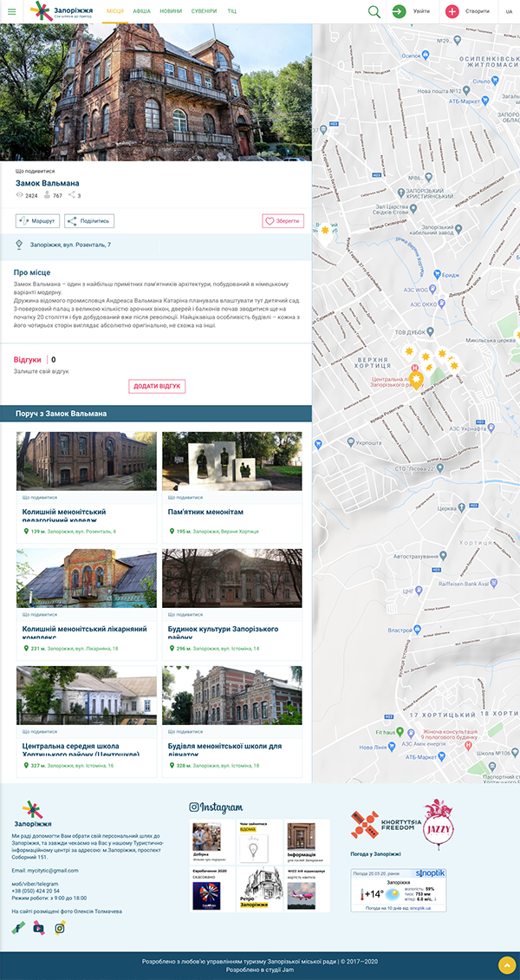Save place with the Зберегти heart button
The image size is (520, 980).
[x=283, y=221]
